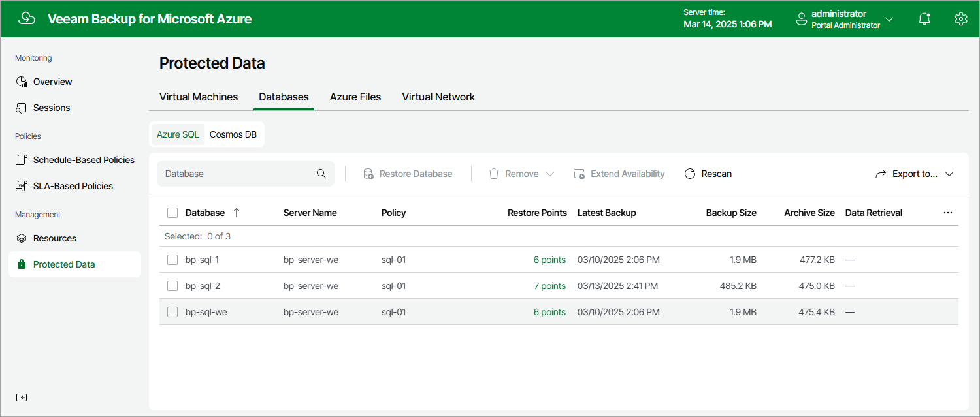Check the bp-sql-1 row checkbox
Image resolution: width=980 pixels, height=417 pixels.
click(x=172, y=260)
